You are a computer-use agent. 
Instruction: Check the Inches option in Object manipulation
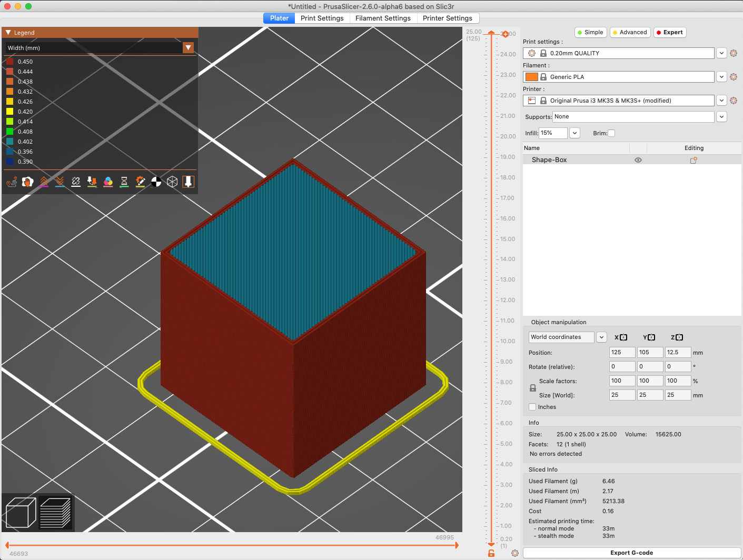click(x=532, y=406)
